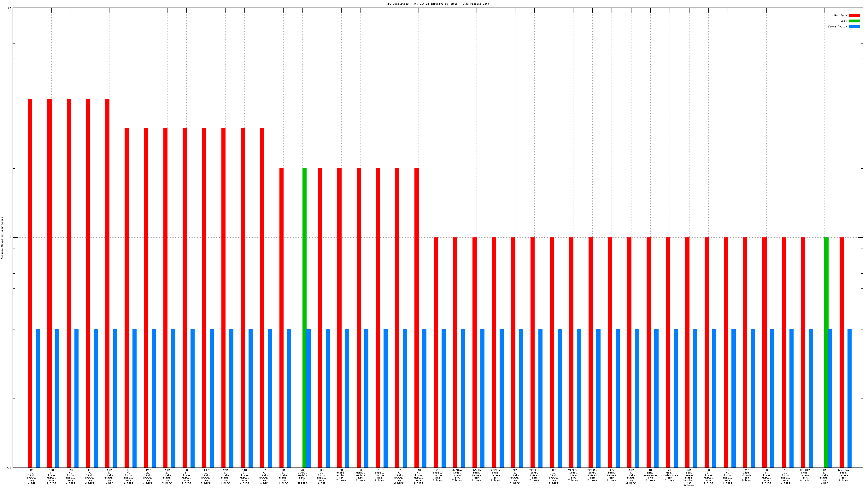Click the 36408@ iadb.isipp.com origin label
Image resolution: width=868 pixels, height=488 pixels.
coord(805,475)
